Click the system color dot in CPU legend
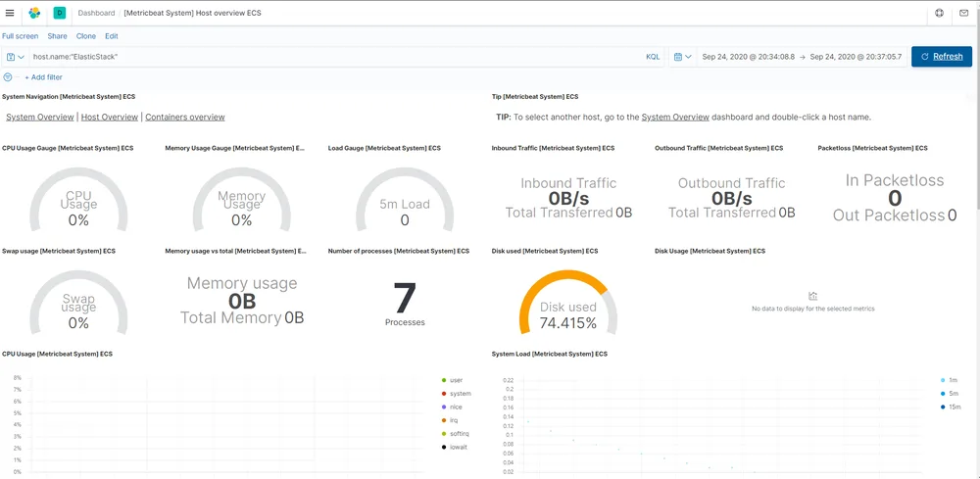Screen dimensions: 980x479 [444, 394]
